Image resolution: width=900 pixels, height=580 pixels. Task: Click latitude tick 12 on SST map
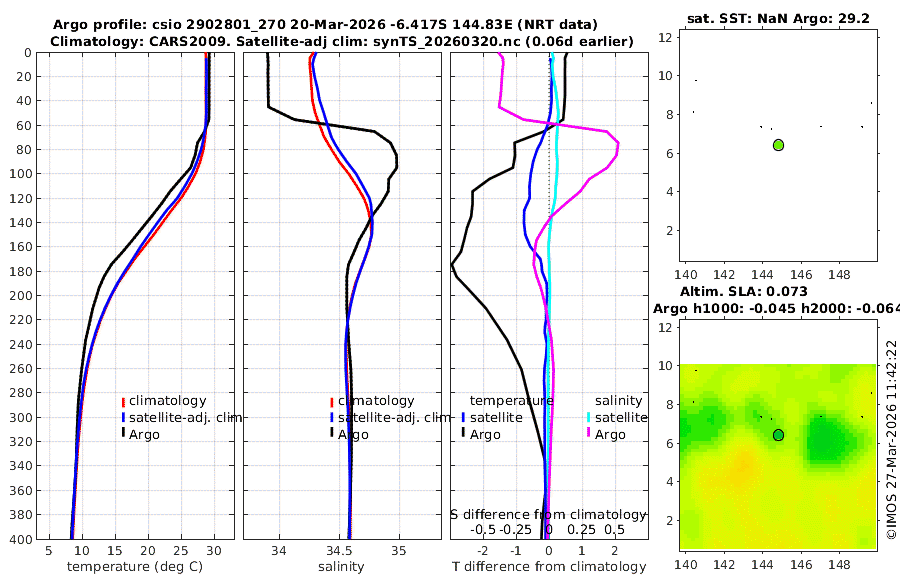point(665,37)
